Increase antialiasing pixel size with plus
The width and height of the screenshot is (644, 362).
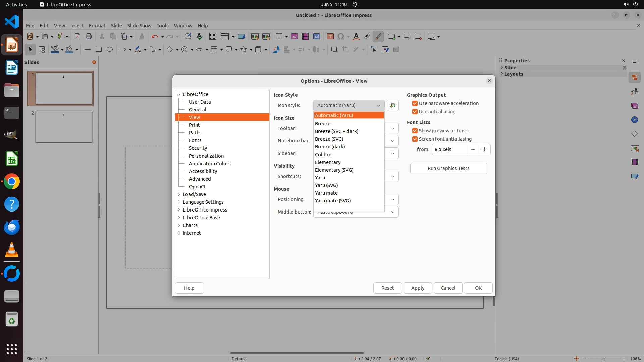pos(484,149)
